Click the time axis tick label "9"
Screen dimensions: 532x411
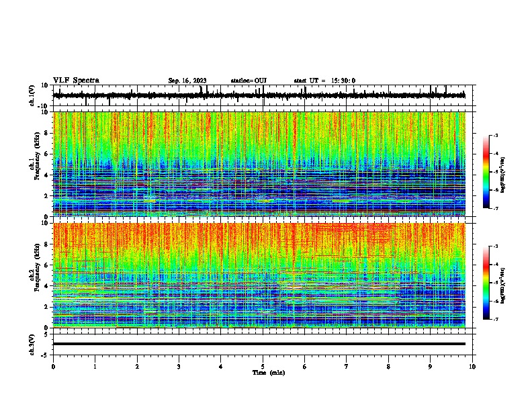click(430, 367)
